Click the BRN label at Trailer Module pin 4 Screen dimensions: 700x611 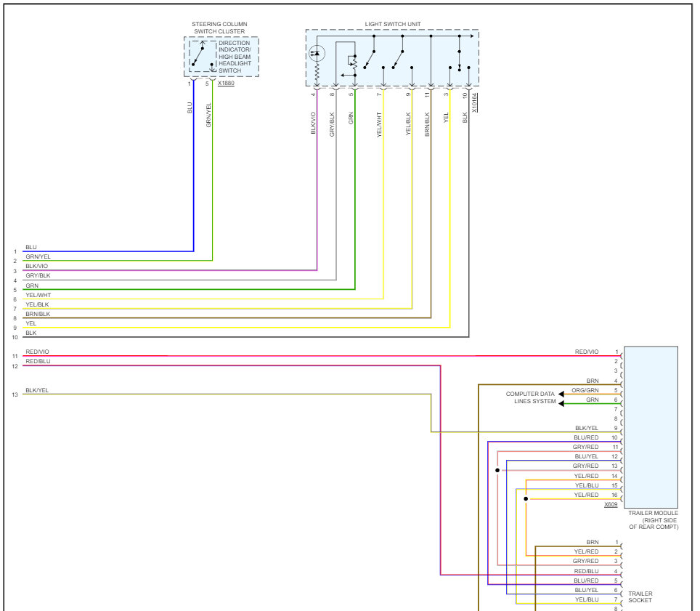(x=593, y=381)
